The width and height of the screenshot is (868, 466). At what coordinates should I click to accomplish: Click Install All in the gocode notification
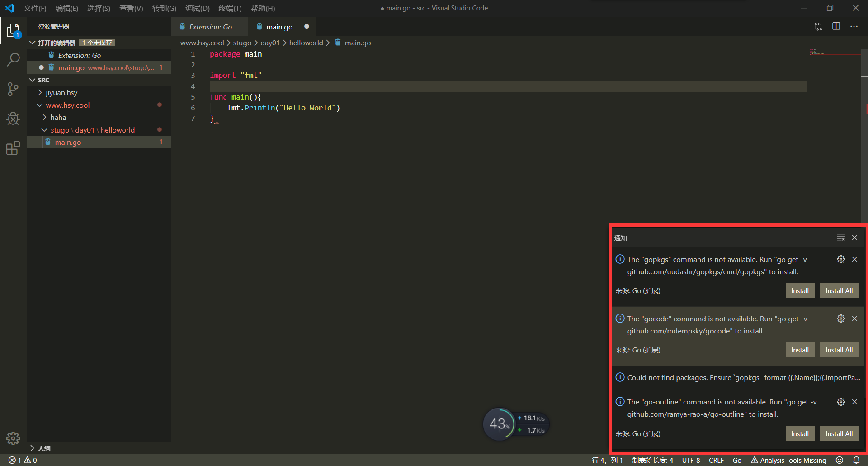(839, 350)
